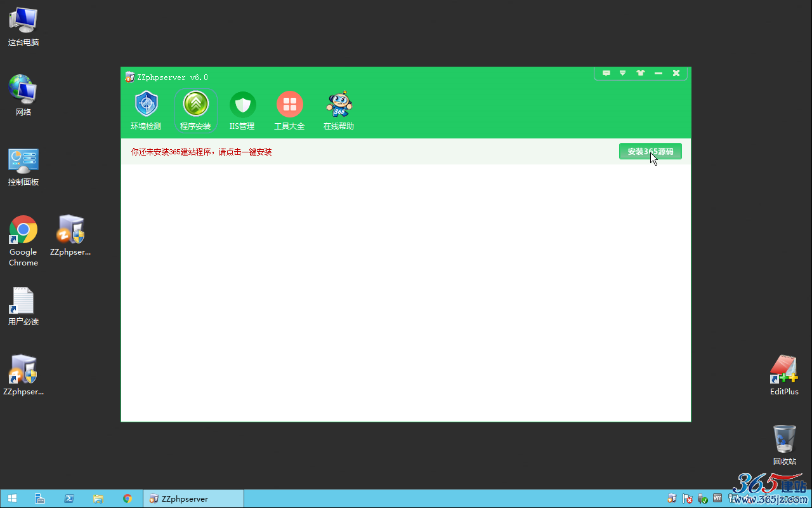
Task: Open the IIS管理 management section
Action: pos(242,111)
